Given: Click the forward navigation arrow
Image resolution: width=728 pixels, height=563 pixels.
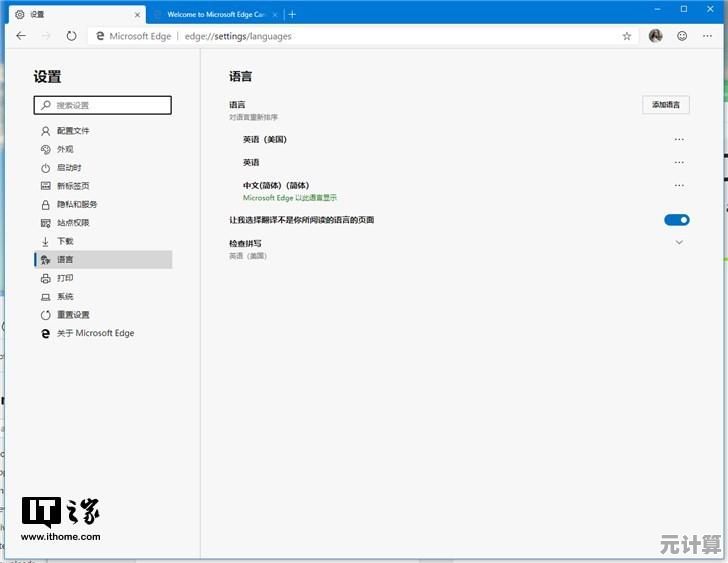Looking at the screenshot, I should (x=46, y=36).
